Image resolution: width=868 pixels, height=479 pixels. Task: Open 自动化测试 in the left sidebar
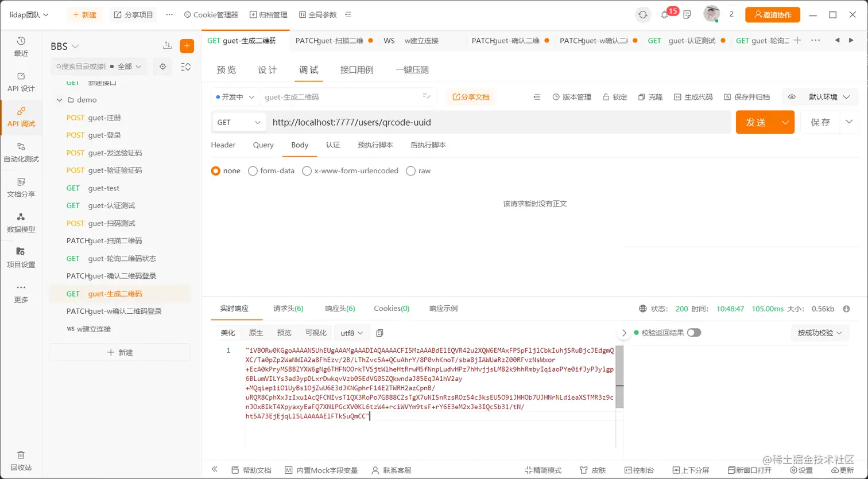21,153
